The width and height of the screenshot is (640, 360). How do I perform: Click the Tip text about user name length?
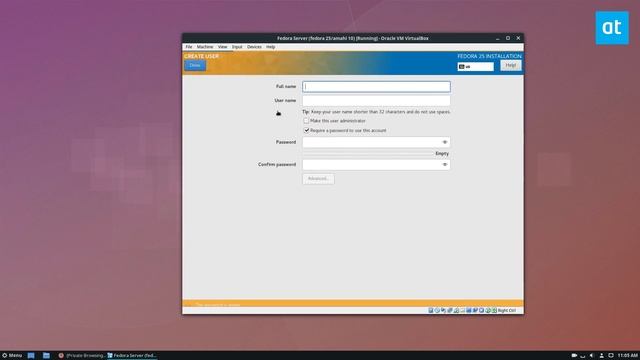click(x=376, y=112)
